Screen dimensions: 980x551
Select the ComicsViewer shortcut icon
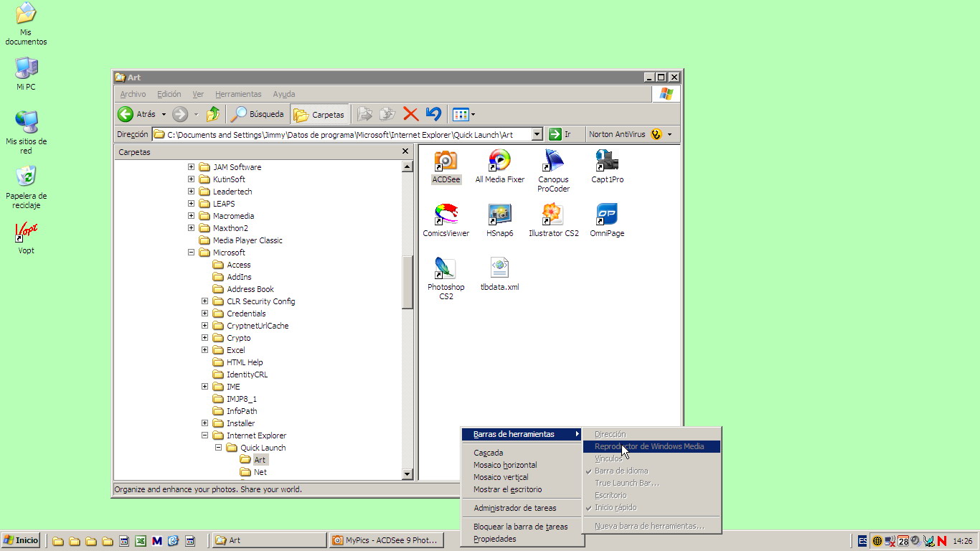(x=446, y=215)
